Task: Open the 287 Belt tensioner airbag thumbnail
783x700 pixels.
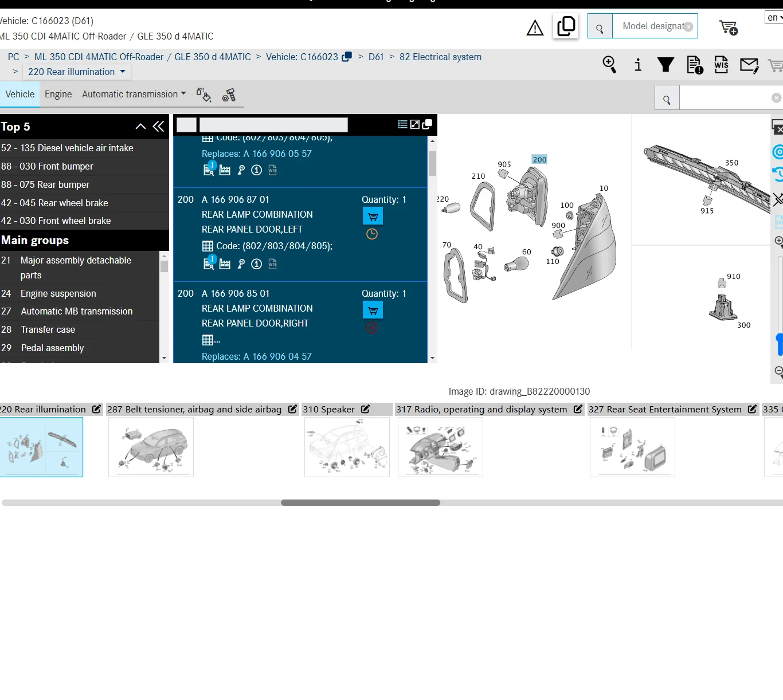Action: tap(151, 447)
